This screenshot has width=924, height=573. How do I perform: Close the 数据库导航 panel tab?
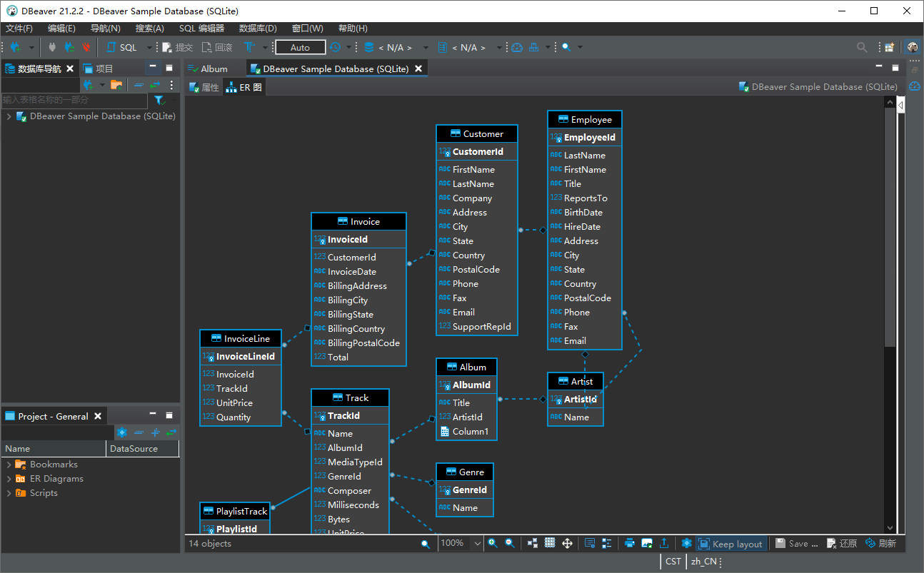pyautogui.click(x=69, y=69)
